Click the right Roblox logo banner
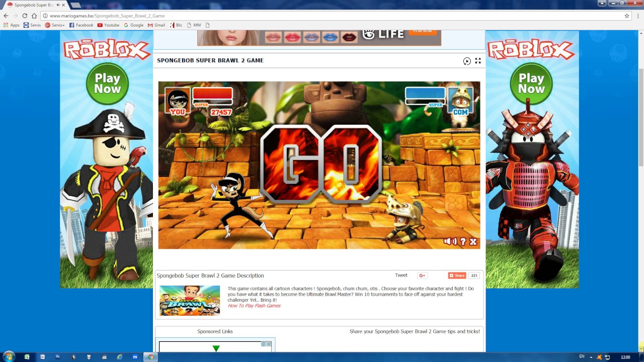644x362 pixels. tap(531, 49)
